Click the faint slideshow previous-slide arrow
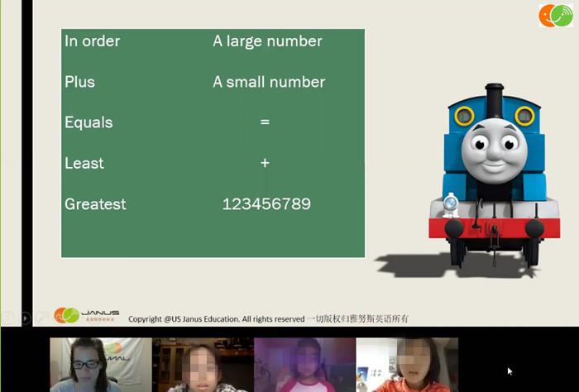 coord(8,318)
